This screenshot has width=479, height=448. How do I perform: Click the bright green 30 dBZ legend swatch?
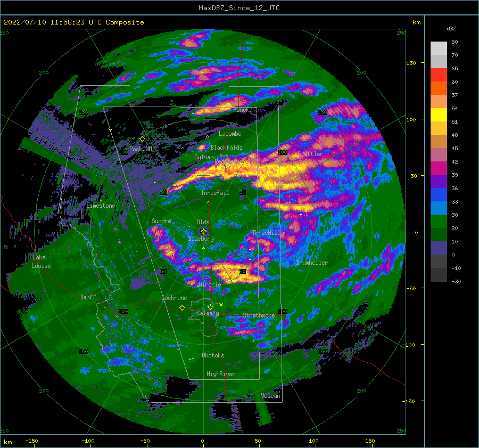coord(439,221)
